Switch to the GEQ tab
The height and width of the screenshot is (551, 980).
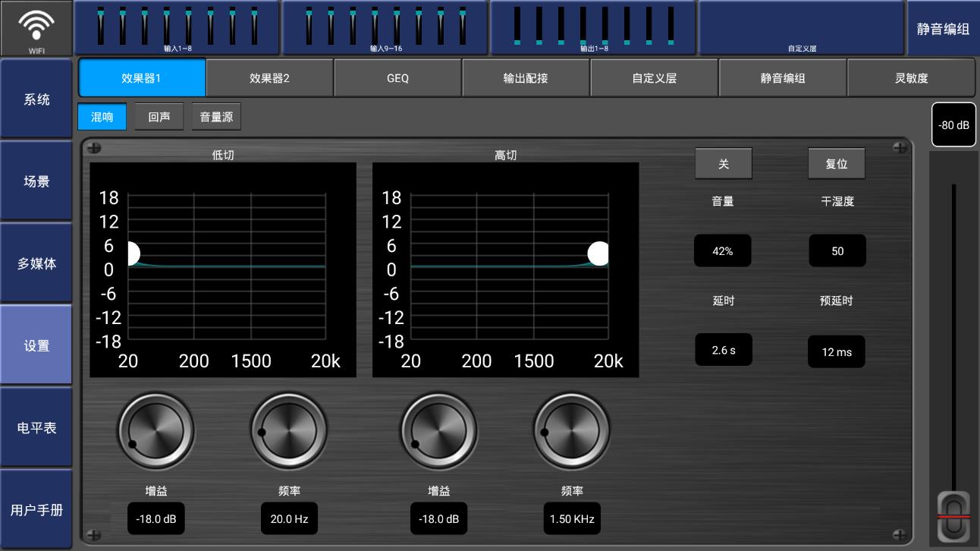point(397,78)
